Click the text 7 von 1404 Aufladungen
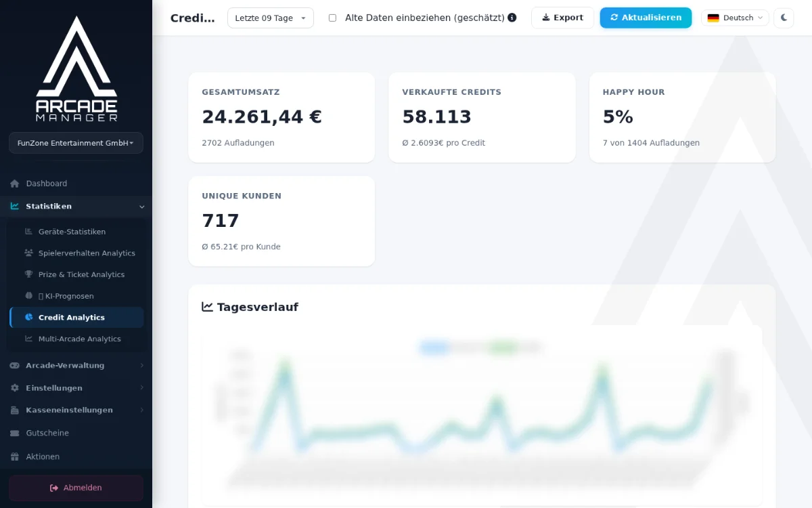This screenshot has width=812, height=508. [x=651, y=143]
